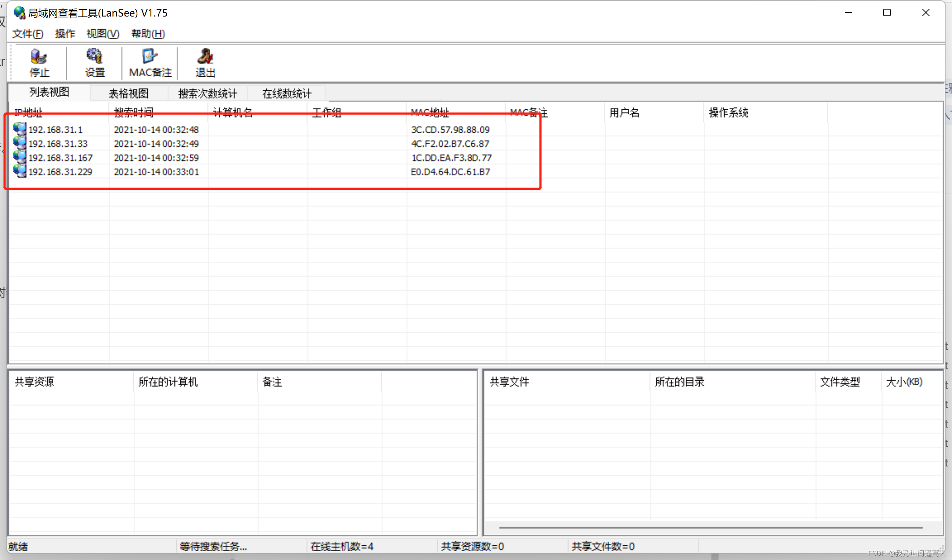Click search time 2021-10-14 00:32:48
952x560 pixels.
coord(156,130)
